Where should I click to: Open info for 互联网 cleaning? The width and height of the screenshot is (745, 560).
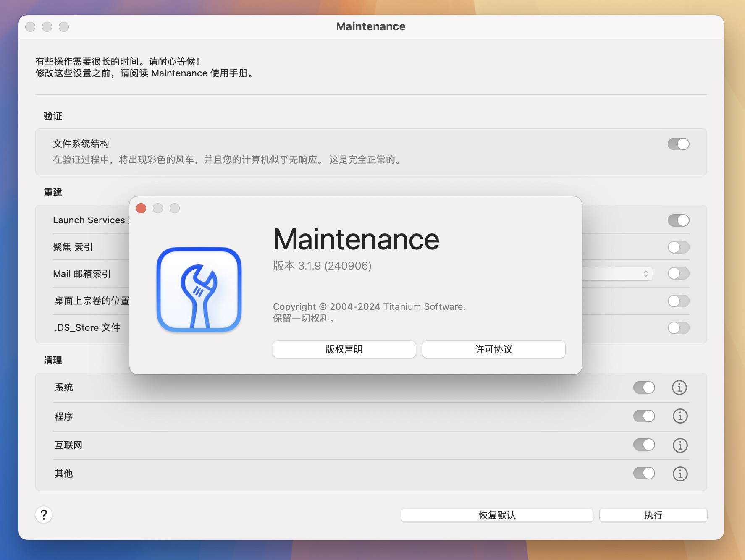click(x=680, y=445)
